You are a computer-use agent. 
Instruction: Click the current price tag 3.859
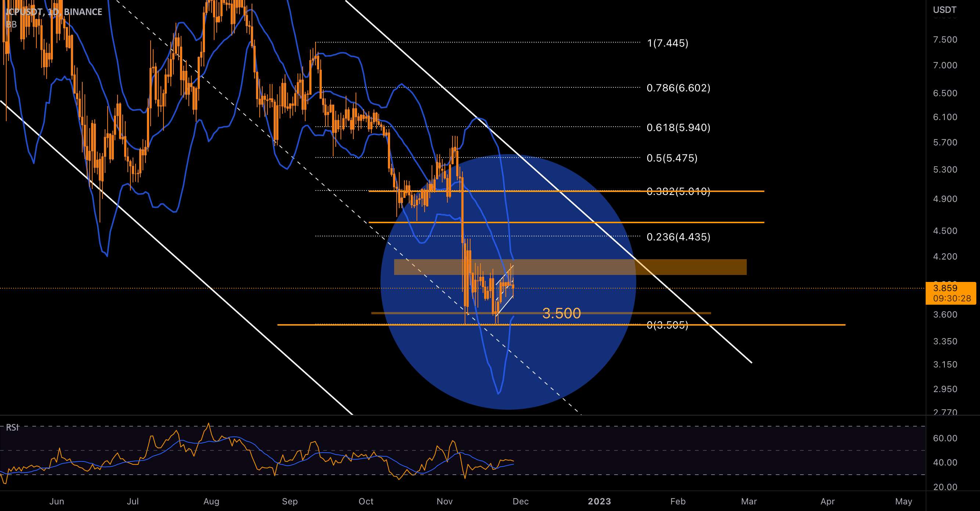pyautogui.click(x=945, y=288)
